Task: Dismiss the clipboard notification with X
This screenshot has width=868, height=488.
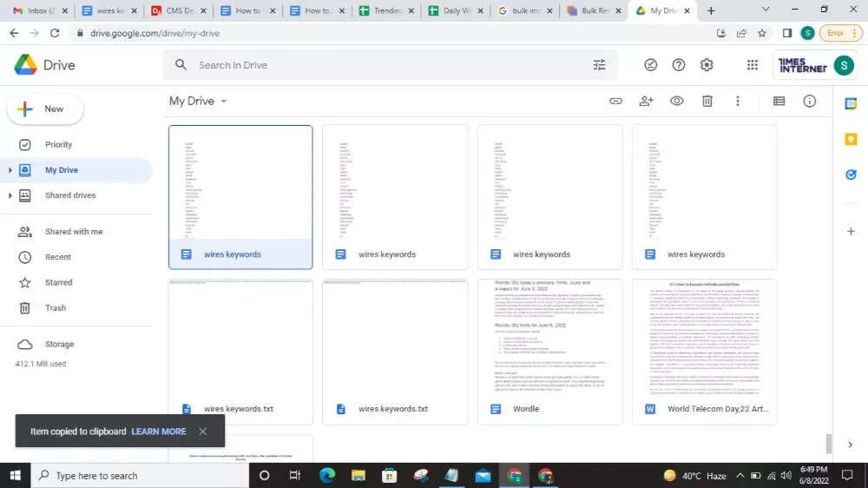Action: (202, 432)
